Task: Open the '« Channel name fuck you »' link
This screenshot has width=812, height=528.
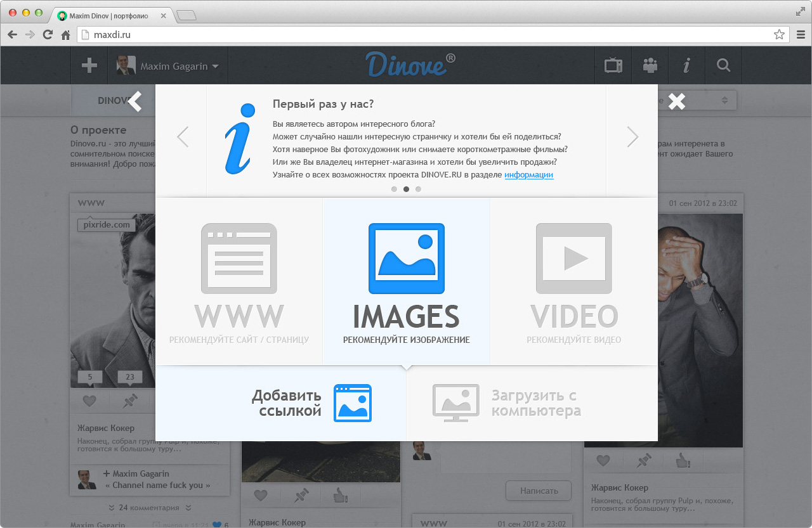Action: pyautogui.click(x=157, y=485)
